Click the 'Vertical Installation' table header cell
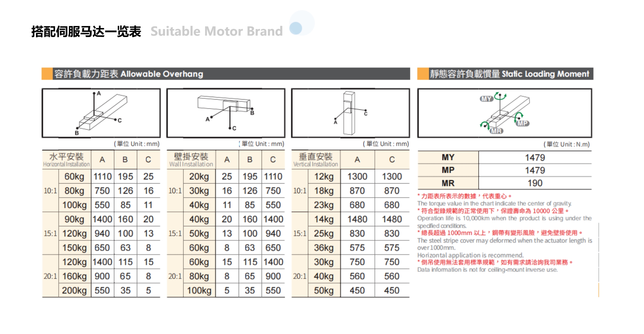This screenshot has width=644, height=334. 316,160
